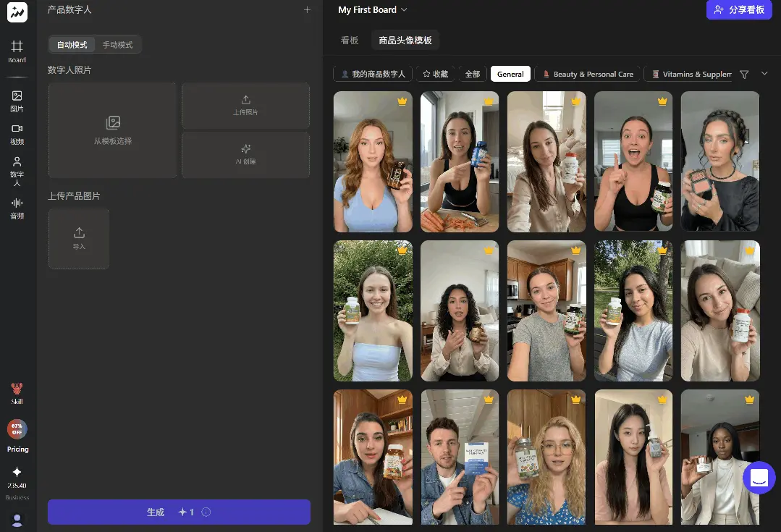Open the filter funnel icon
This screenshot has width=781, height=532.
click(744, 74)
